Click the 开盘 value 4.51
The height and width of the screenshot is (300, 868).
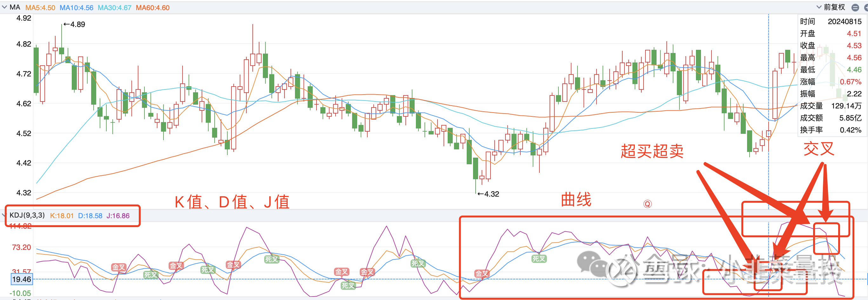[x=854, y=34]
